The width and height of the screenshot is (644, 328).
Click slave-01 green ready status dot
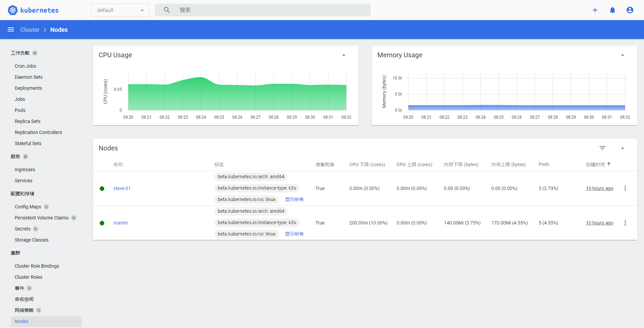click(x=102, y=189)
